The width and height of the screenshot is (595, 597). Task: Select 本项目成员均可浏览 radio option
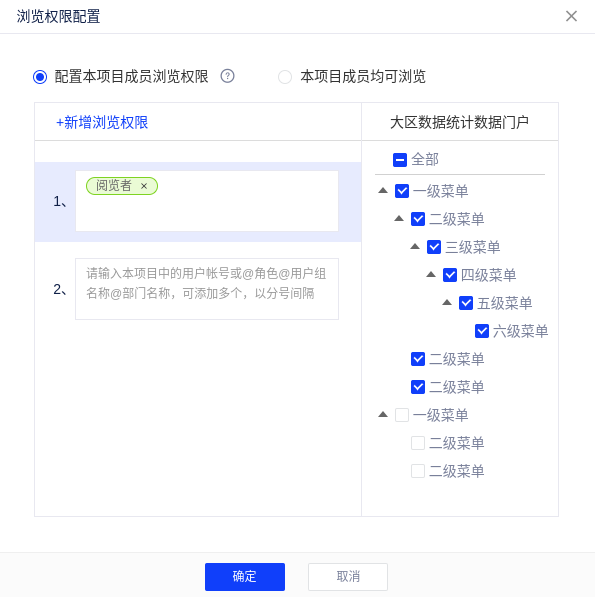click(285, 77)
